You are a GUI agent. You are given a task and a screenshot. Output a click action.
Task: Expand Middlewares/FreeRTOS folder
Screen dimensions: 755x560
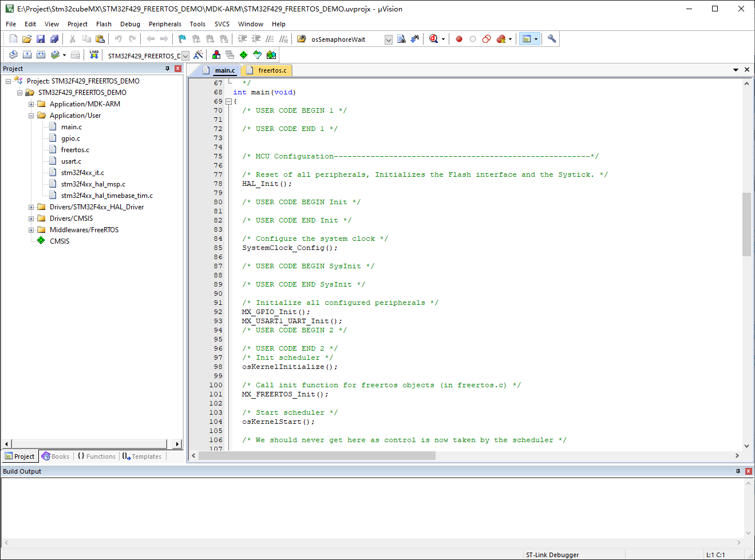(x=31, y=230)
